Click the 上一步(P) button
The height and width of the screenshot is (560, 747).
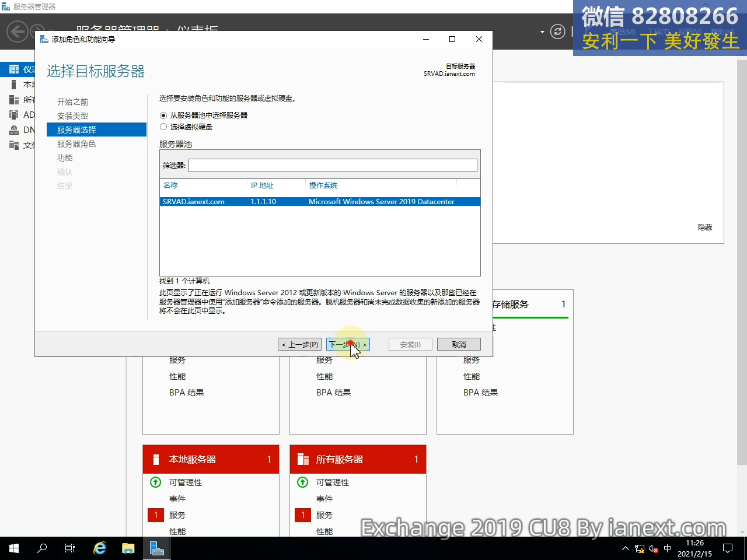coord(300,345)
